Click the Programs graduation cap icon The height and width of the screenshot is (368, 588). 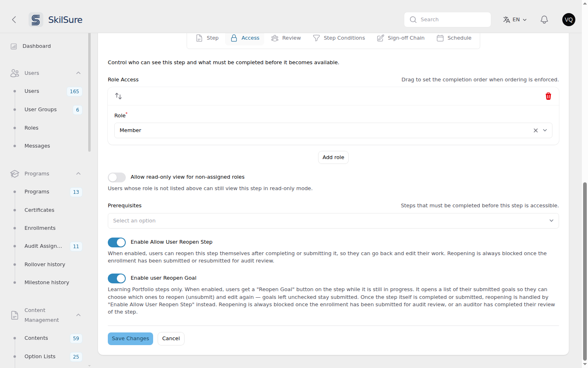tap(15, 174)
